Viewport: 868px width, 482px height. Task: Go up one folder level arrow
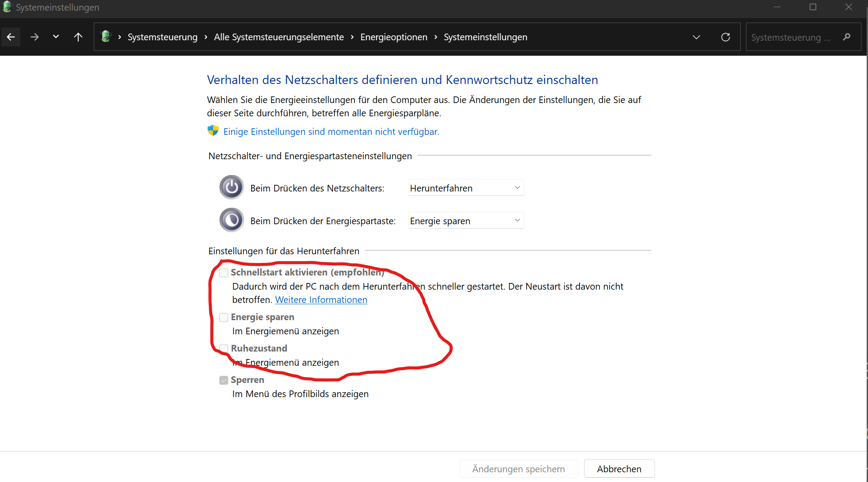(x=78, y=37)
